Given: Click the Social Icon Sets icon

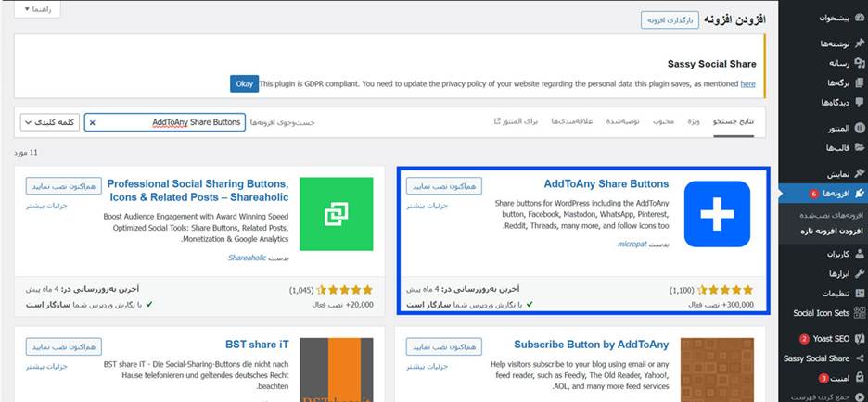Looking at the screenshot, I should pyautogui.click(x=859, y=313).
